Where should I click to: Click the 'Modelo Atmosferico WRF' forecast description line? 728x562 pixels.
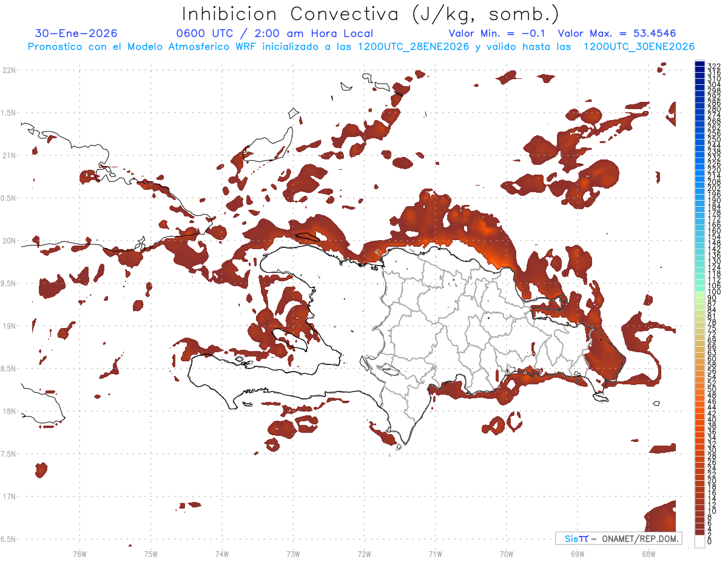(361, 47)
